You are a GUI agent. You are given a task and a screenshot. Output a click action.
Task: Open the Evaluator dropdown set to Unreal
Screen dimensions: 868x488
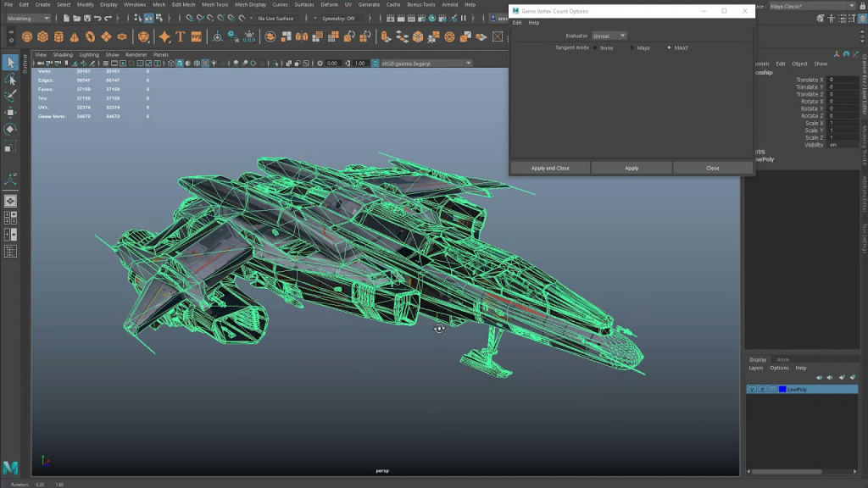(x=609, y=36)
